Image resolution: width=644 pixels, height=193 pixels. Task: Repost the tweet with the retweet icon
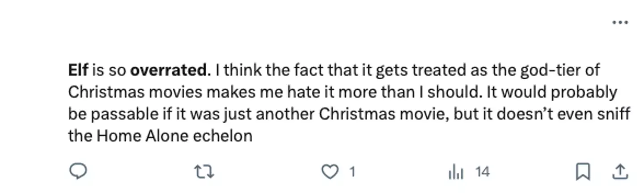(x=204, y=172)
